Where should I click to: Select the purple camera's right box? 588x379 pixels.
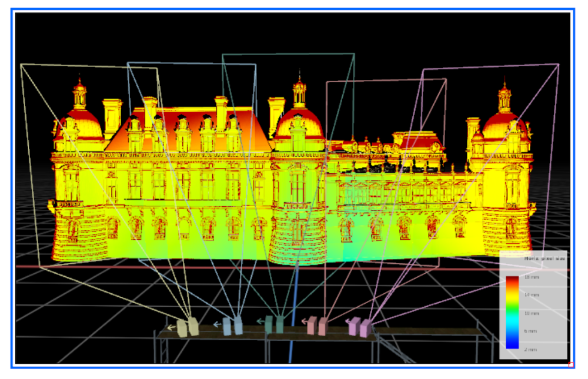(366, 328)
